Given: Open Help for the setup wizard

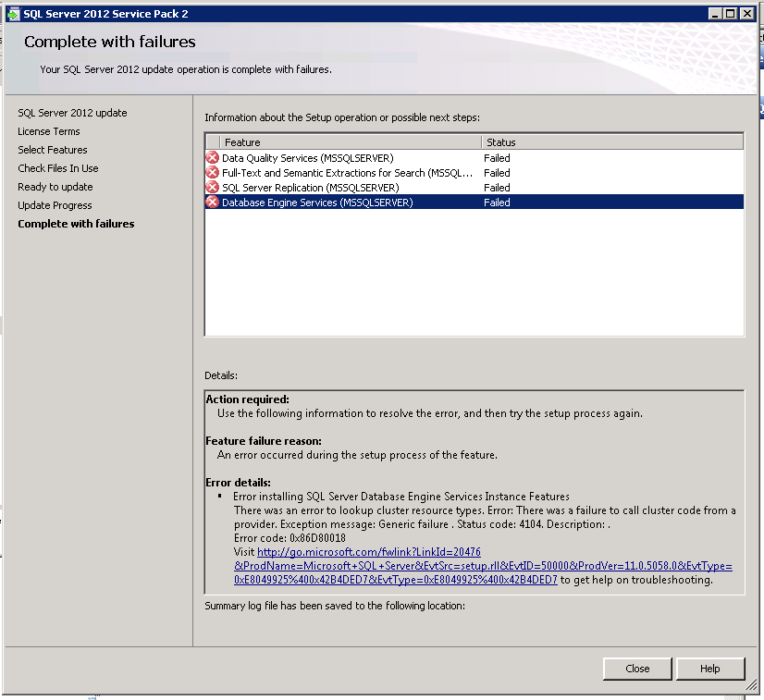Looking at the screenshot, I should [x=710, y=669].
